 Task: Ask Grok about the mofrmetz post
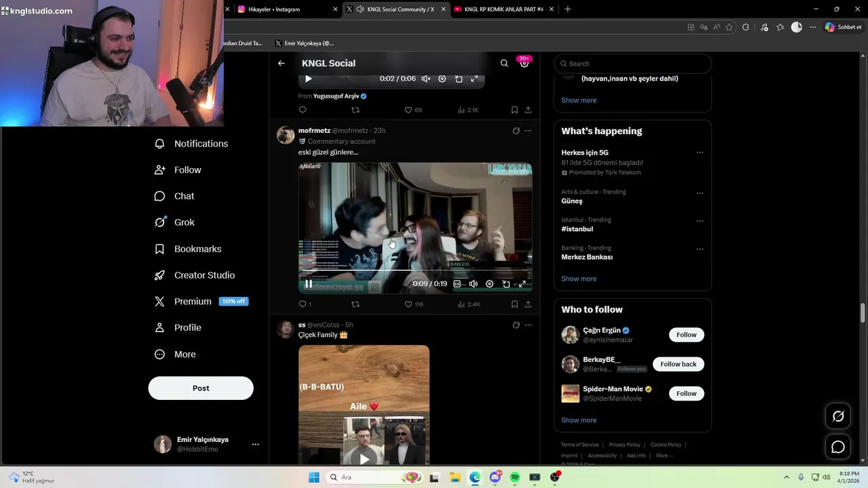[516, 131]
